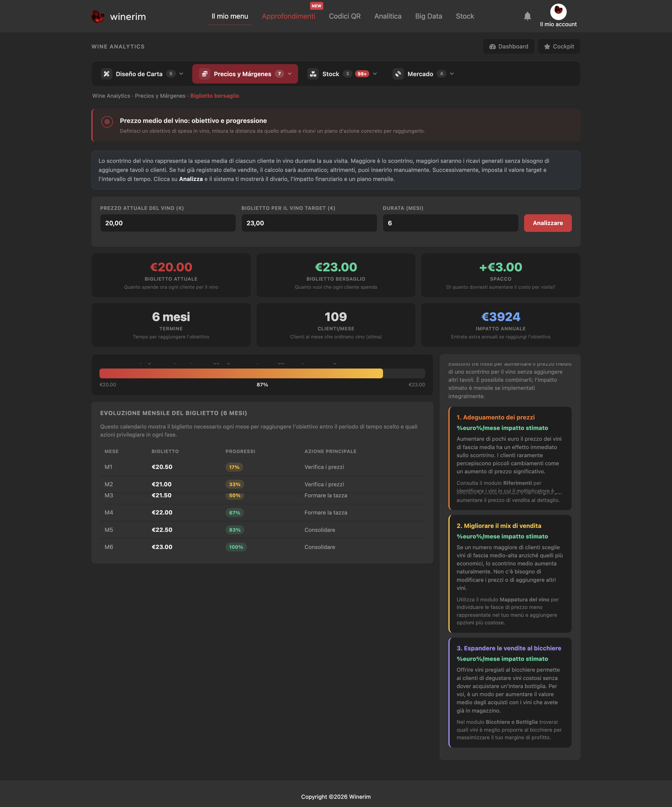
Task: Click the Cockpit button
Action: pos(559,47)
